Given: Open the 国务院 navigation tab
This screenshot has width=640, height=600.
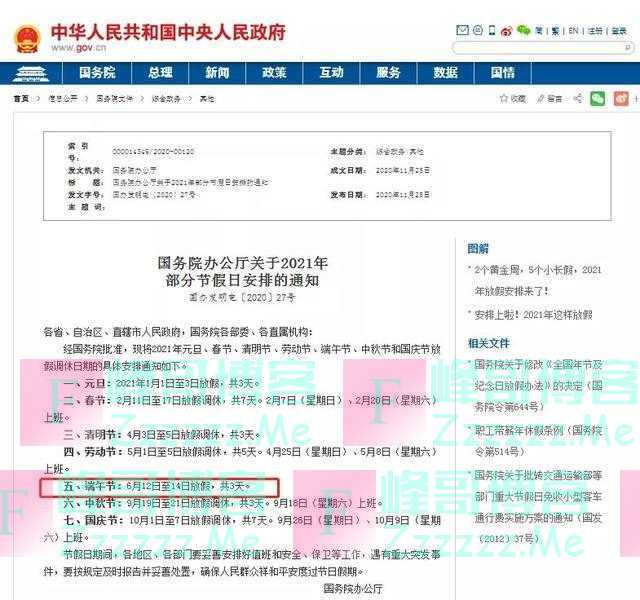Looking at the screenshot, I should pos(97,73).
